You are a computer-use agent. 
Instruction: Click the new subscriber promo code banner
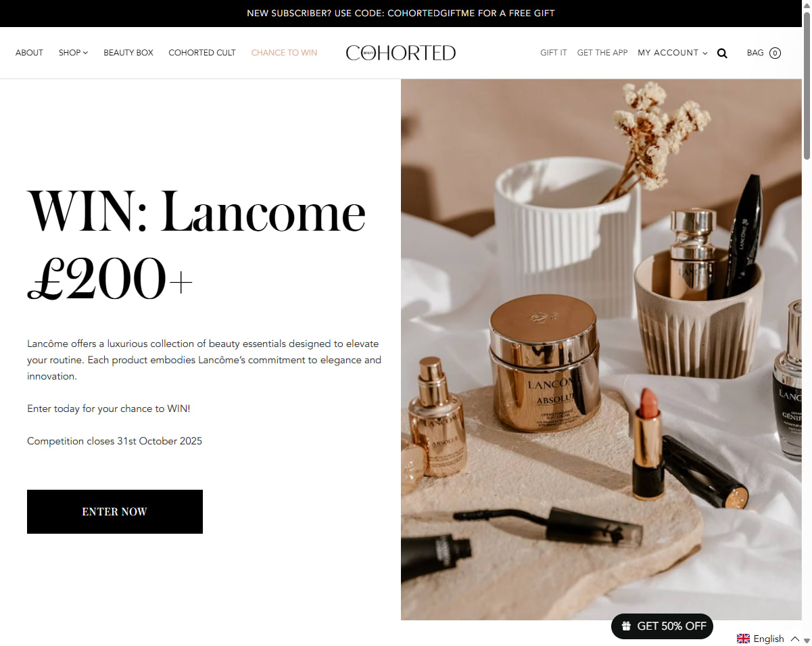pos(401,14)
